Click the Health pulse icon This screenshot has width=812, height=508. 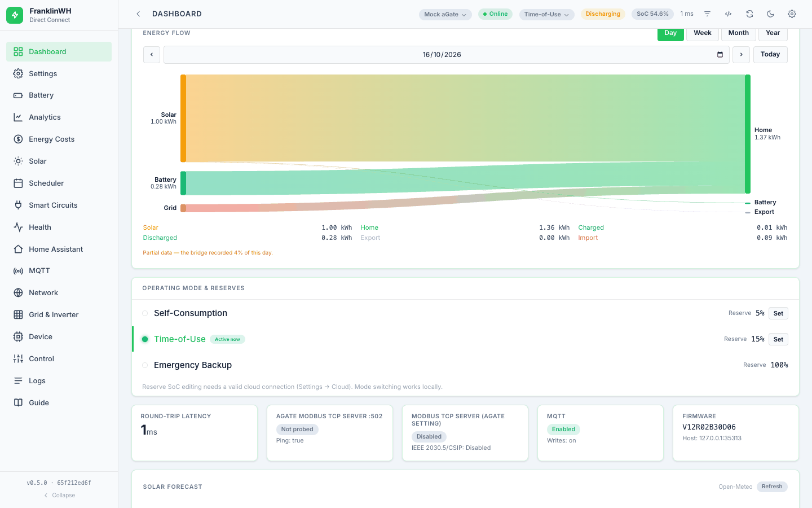pos(18,227)
